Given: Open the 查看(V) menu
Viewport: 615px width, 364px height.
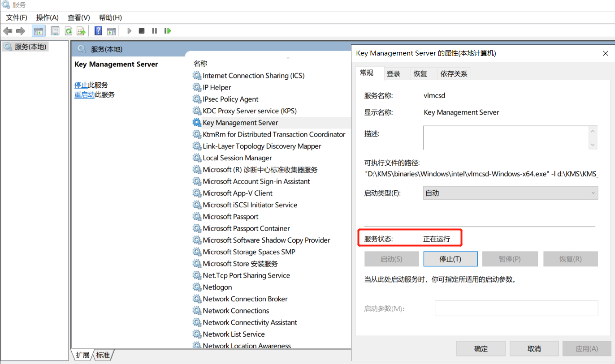Looking at the screenshot, I should (78, 17).
